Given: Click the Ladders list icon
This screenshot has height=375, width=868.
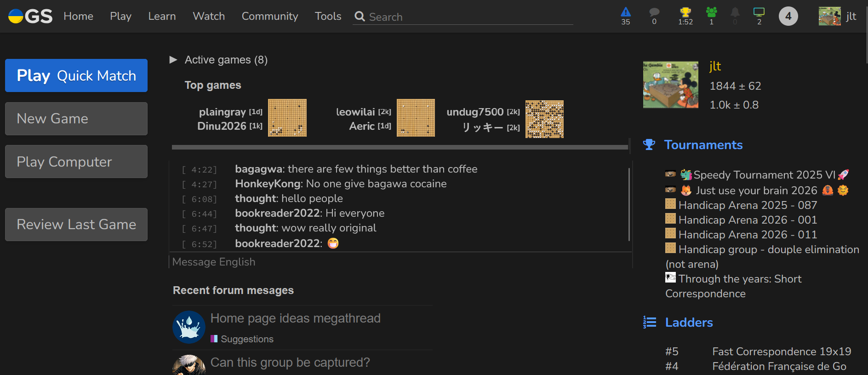Looking at the screenshot, I should click(650, 323).
